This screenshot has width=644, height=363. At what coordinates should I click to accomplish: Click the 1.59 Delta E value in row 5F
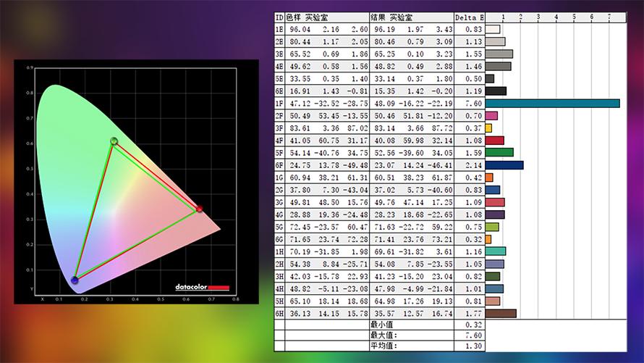point(473,153)
